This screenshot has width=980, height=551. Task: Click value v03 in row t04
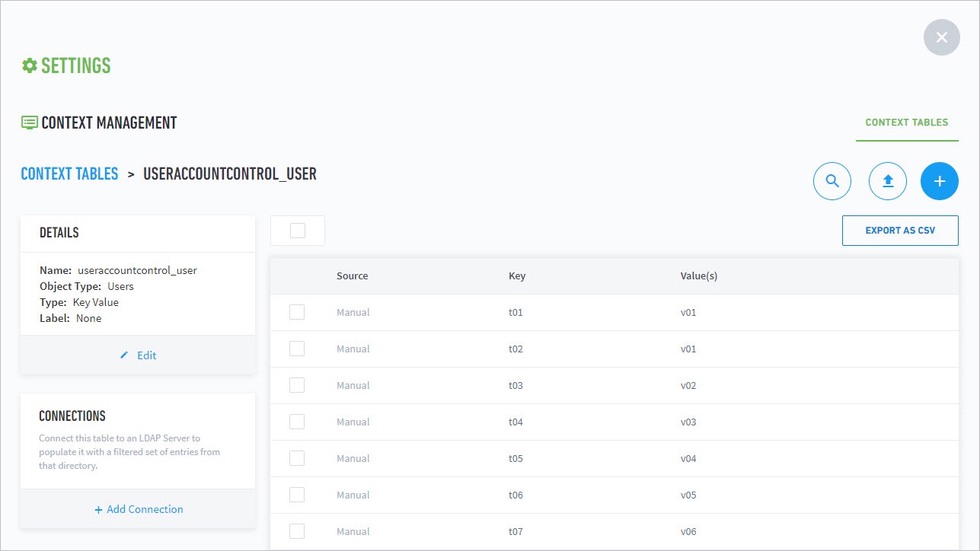coord(688,422)
